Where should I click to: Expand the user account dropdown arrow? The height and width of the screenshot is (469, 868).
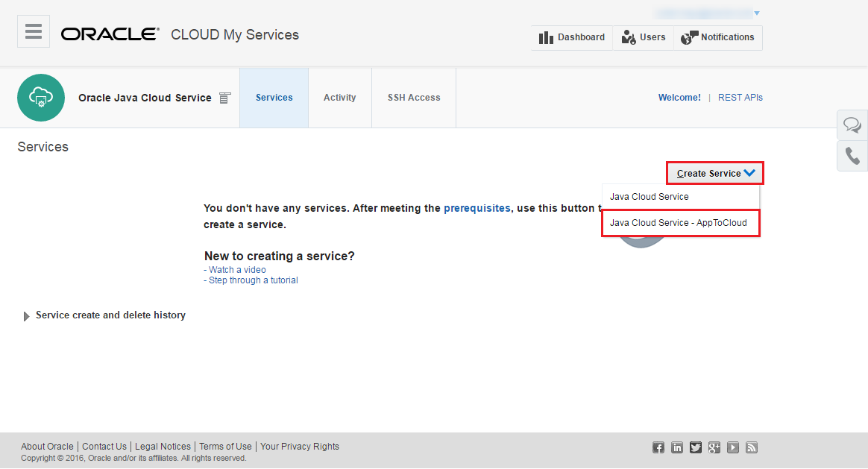coord(757,13)
